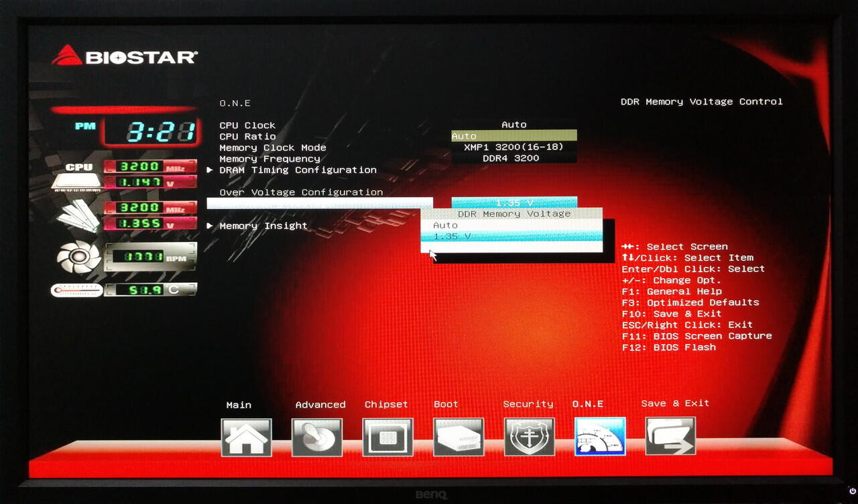Open Memory Clock Mode XMP1 3200 value
Screen dimensions: 858x504
[x=514, y=147]
